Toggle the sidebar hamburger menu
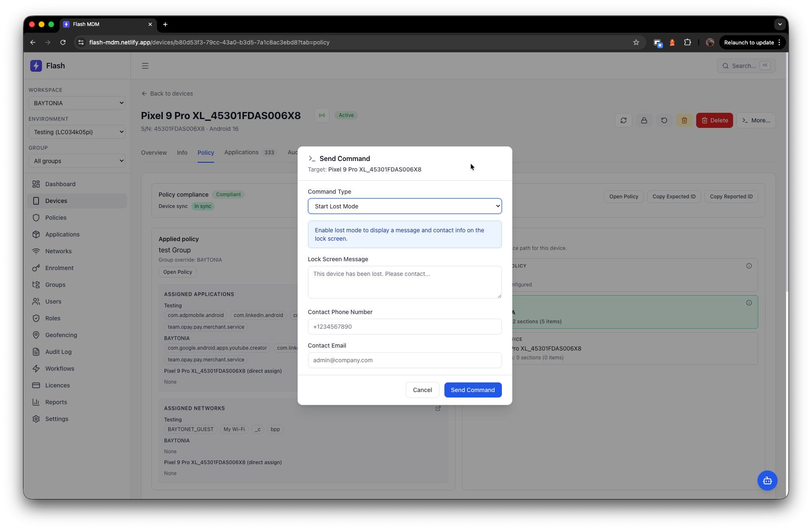 pyautogui.click(x=145, y=66)
